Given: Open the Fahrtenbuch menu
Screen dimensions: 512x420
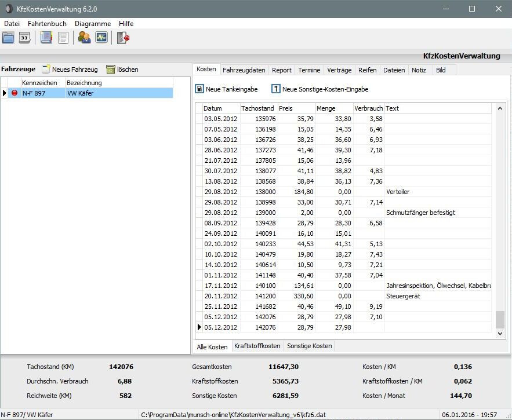Looking at the screenshot, I should [x=47, y=24].
